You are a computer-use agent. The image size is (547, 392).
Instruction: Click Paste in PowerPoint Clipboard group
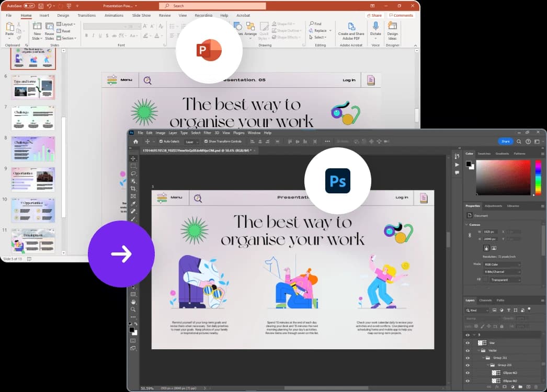(x=9, y=29)
